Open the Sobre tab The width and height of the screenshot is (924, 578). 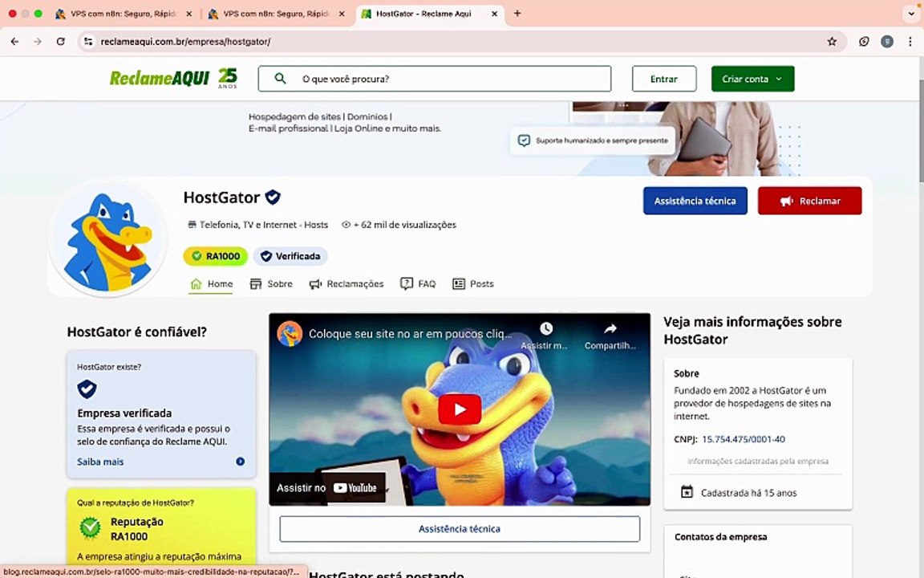pos(271,283)
